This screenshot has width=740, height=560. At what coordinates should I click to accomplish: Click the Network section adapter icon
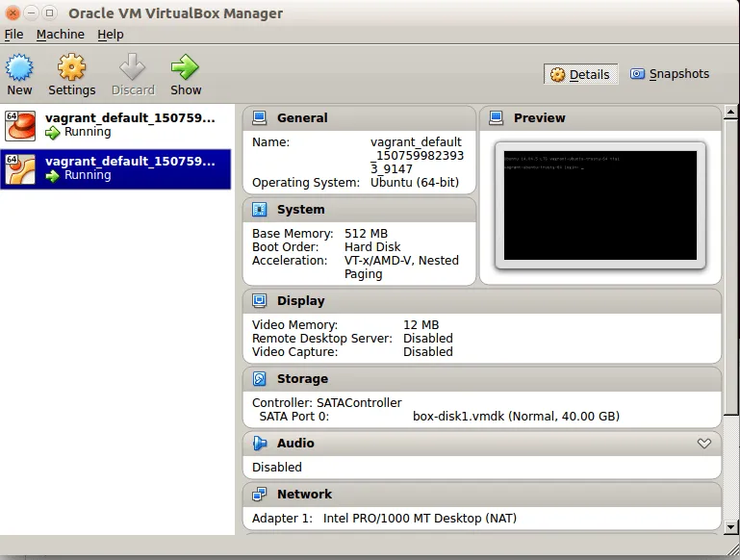pos(259,495)
